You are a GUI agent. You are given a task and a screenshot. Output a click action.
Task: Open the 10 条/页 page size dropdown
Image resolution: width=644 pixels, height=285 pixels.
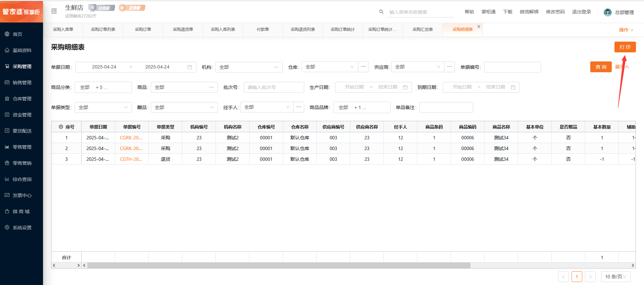615,277
